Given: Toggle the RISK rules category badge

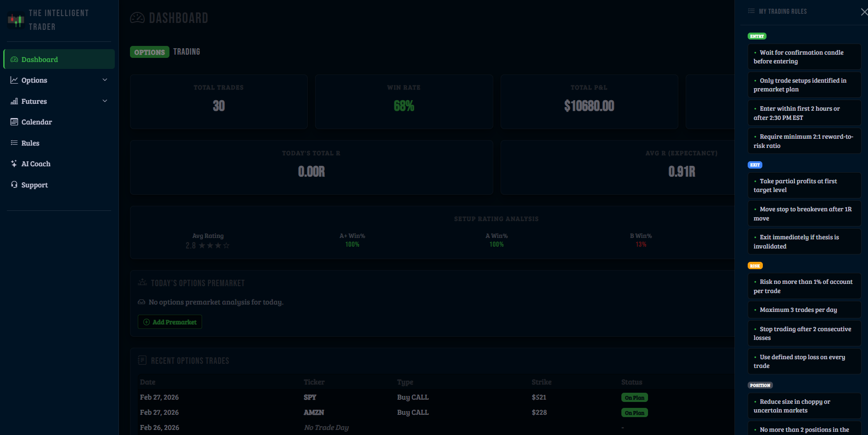Looking at the screenshot, I should point(755,266).
